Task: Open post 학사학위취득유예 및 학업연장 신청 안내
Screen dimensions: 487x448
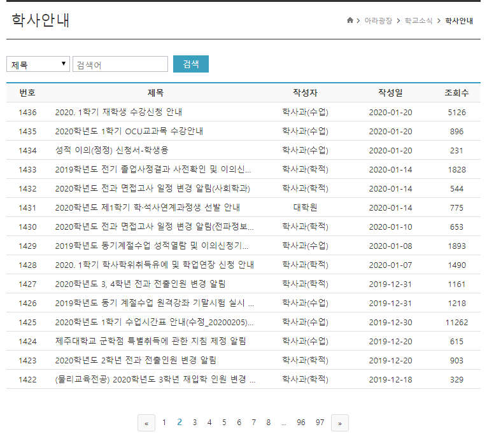Action: click(154, 265)
